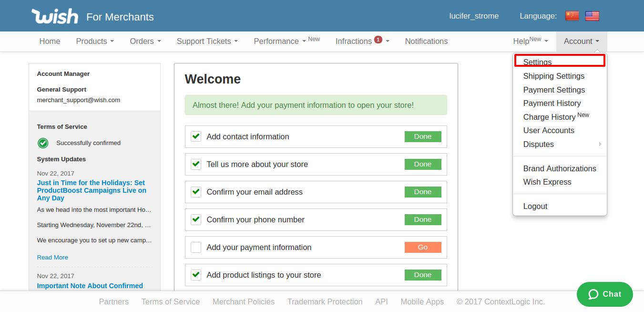Click Done beside Add product listings
The width and height of the screenshot is (644, 312).
[423, 275]
